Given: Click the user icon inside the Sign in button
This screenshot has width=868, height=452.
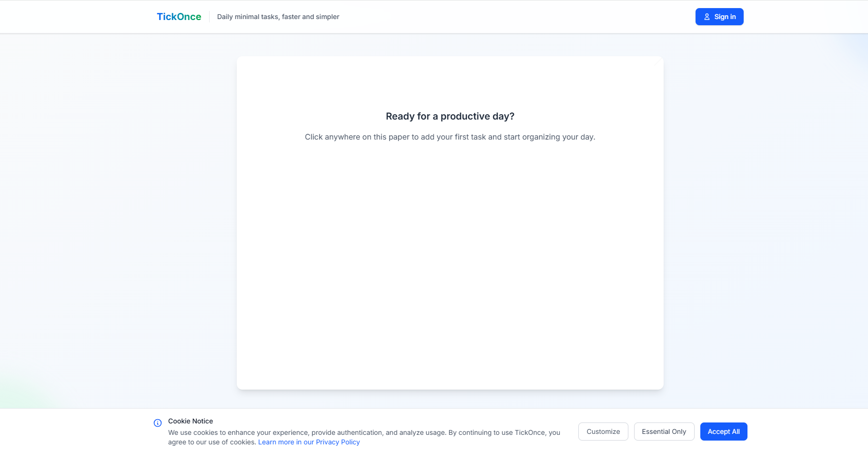Looking at the screenshot, I should point(707,16).
